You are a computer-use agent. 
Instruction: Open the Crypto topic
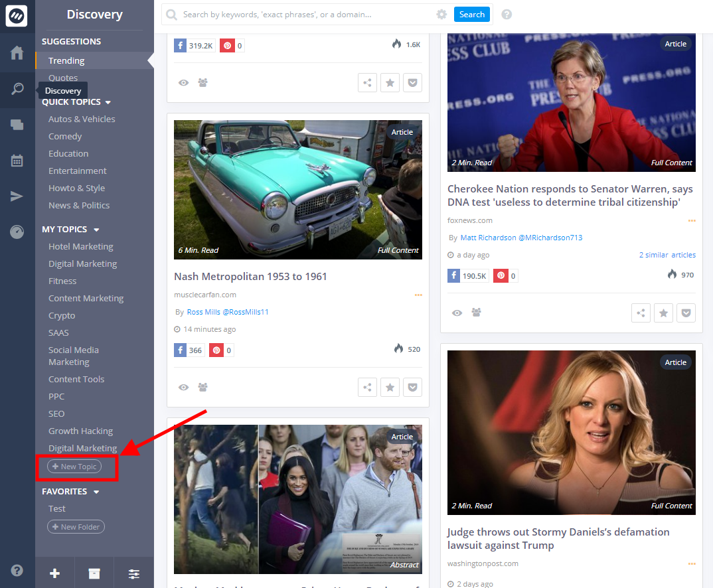[62, 315]
